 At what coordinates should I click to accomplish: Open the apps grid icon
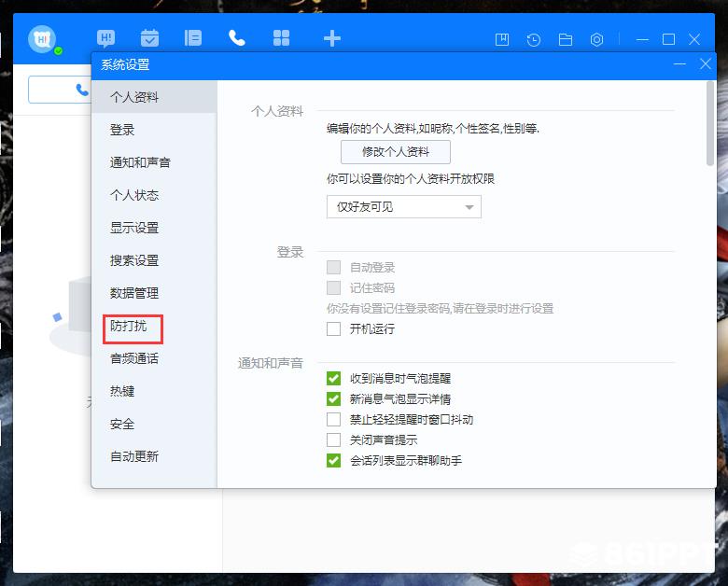[281, 38]
